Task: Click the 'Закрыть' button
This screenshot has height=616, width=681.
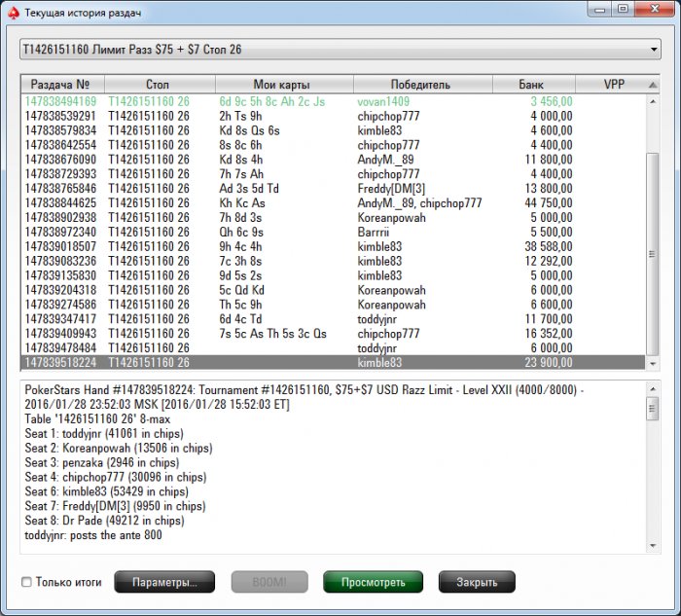Action: tap(477, 582)
